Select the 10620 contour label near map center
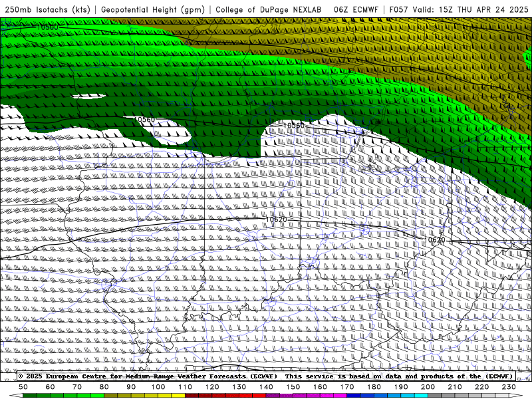 point(276,219)
